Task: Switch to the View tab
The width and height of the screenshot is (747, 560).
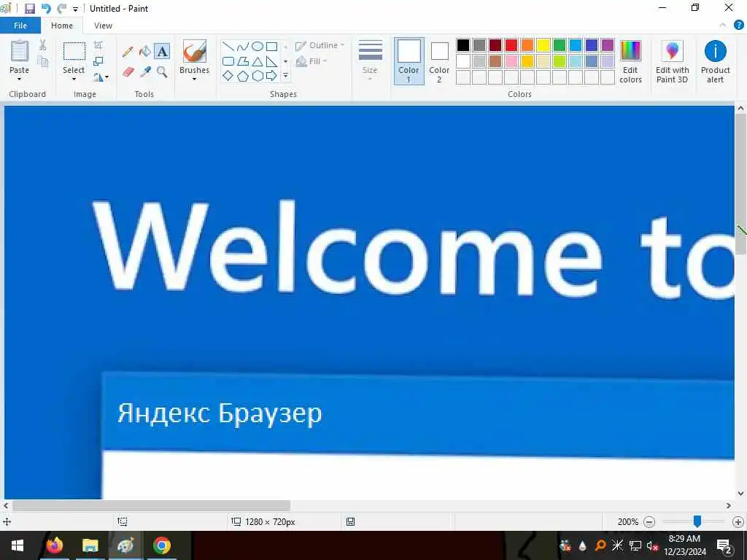Action: point(103,26)
